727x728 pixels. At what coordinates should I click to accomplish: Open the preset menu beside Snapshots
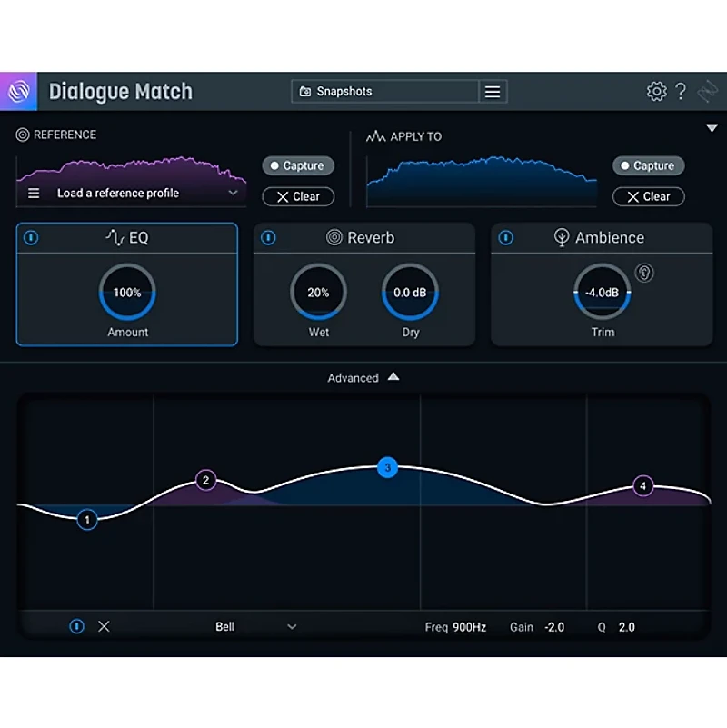click(x=491, y=91)
